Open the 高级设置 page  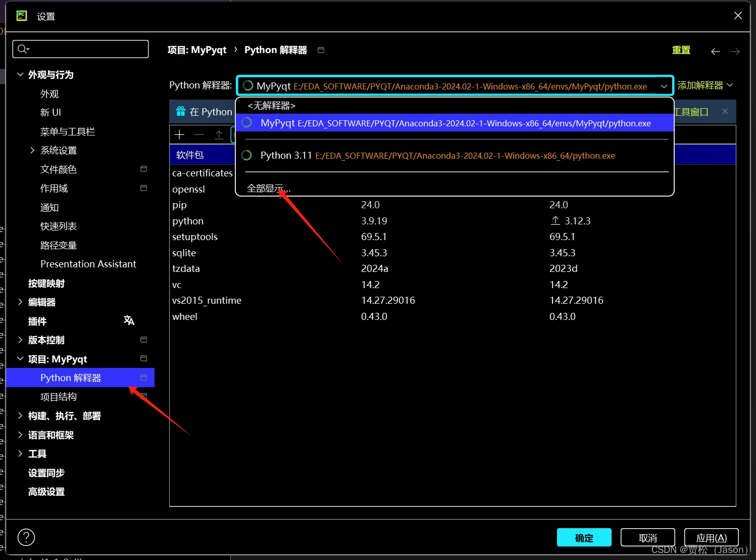tap(46, 491)
